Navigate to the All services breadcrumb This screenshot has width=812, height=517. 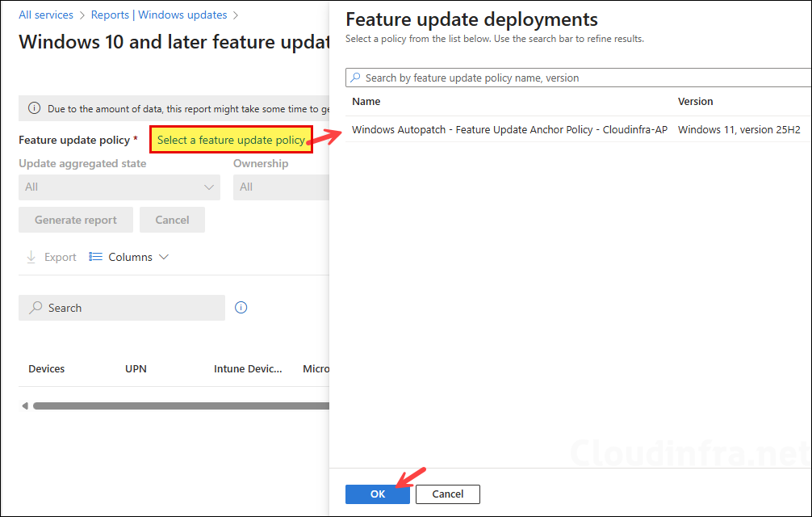tap(45, 15)
